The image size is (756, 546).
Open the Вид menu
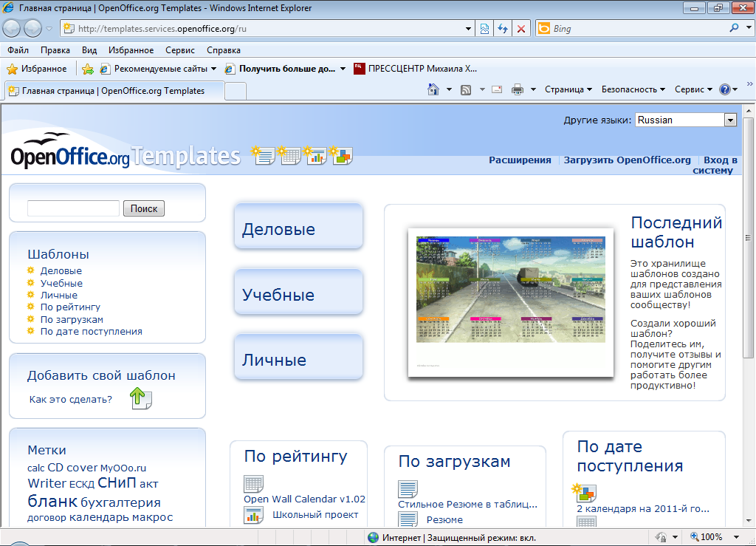tap(89, 50)
